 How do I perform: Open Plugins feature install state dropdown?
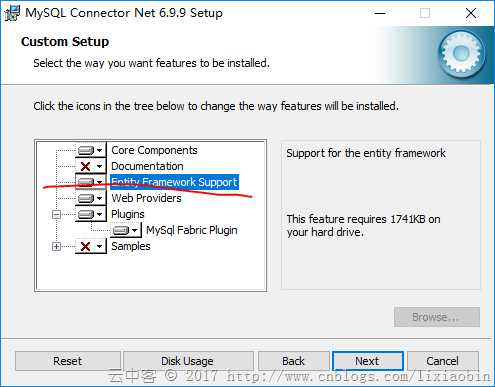[91, 214]
